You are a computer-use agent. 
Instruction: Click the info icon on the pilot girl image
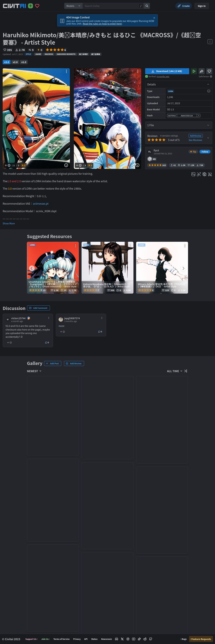pyautogui.click(x=66, y=165)
